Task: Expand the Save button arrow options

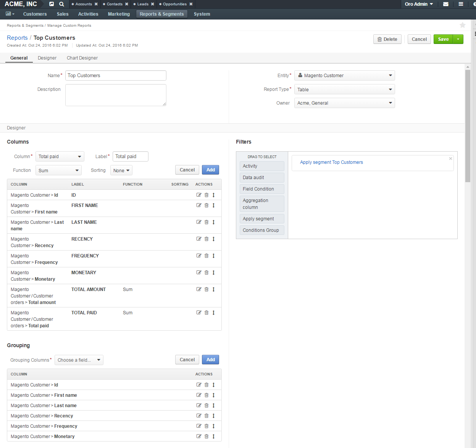Action: (x=458, y=39)
